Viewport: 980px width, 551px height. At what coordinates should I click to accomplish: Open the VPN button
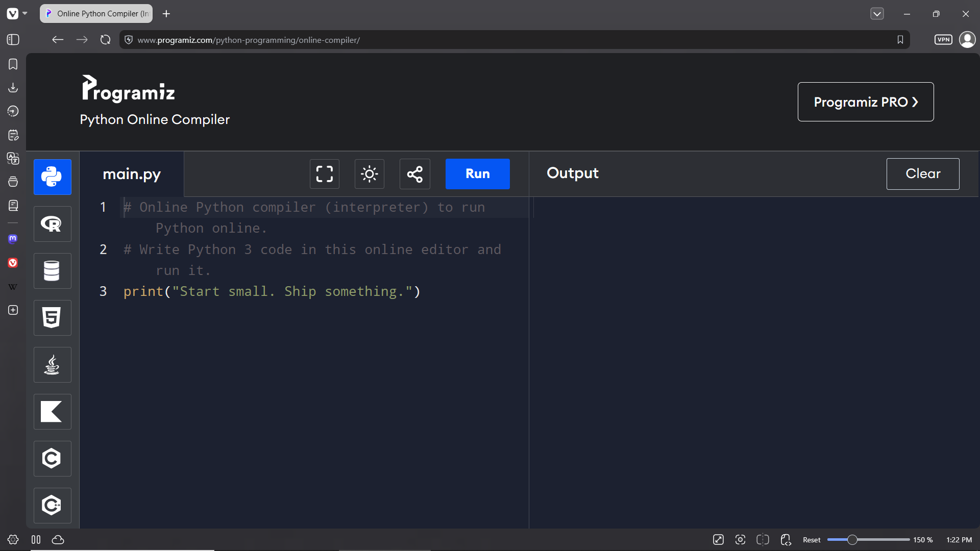click(943, 40)
